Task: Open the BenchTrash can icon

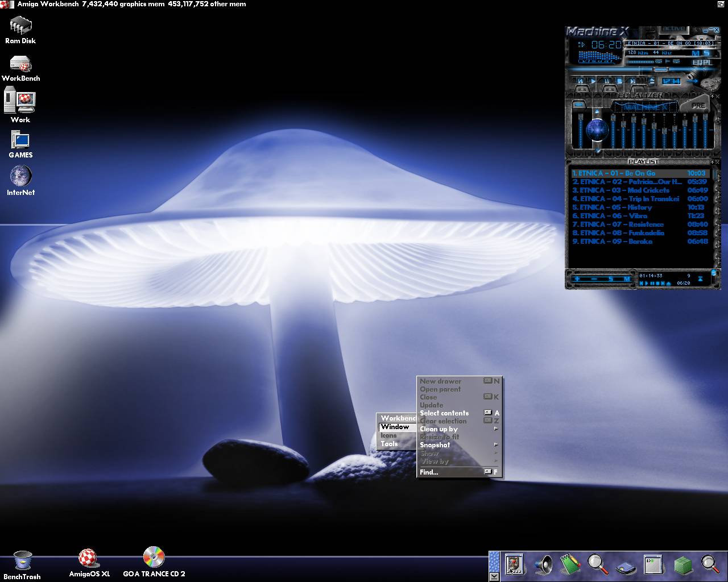Action: click(22, 561)
